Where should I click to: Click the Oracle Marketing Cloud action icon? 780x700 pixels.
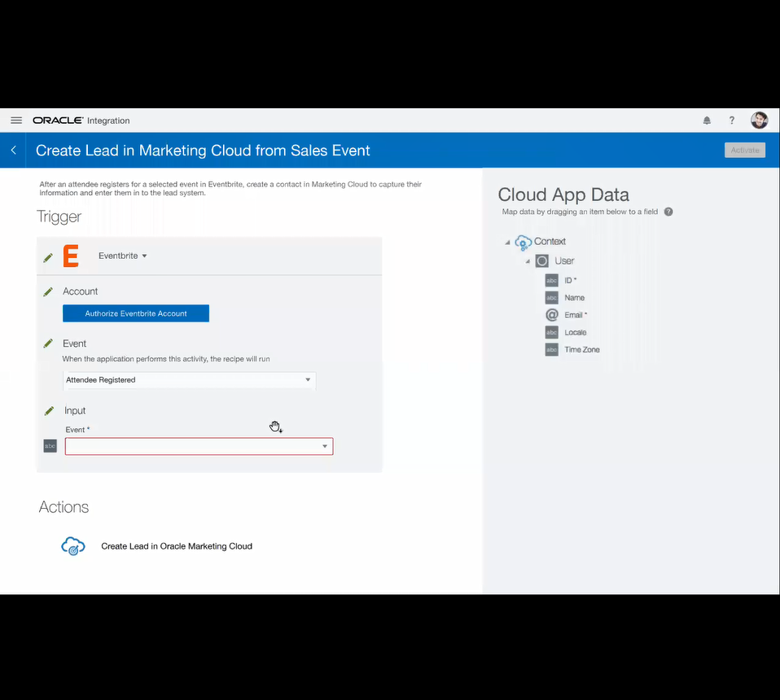point(73,546)
